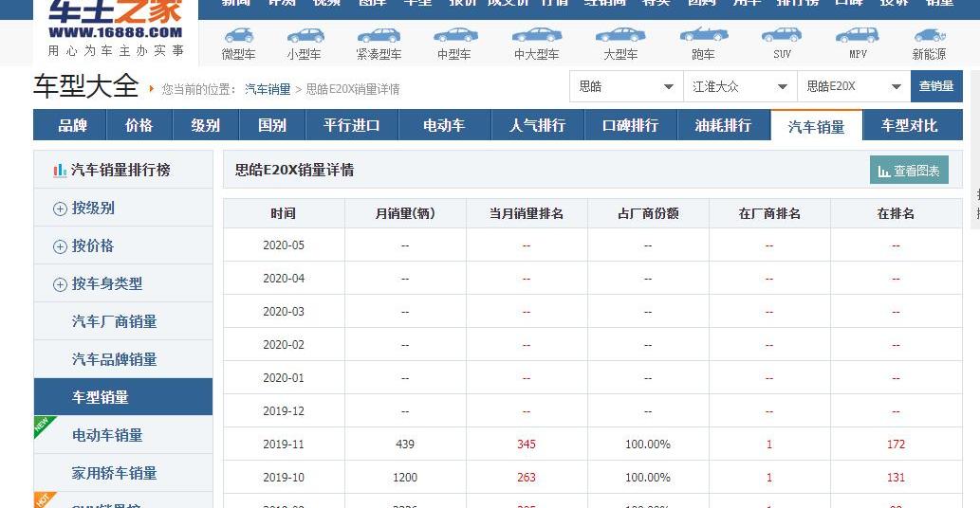
Task: Open the 油耗排行 tab
Action: (724, 125)
